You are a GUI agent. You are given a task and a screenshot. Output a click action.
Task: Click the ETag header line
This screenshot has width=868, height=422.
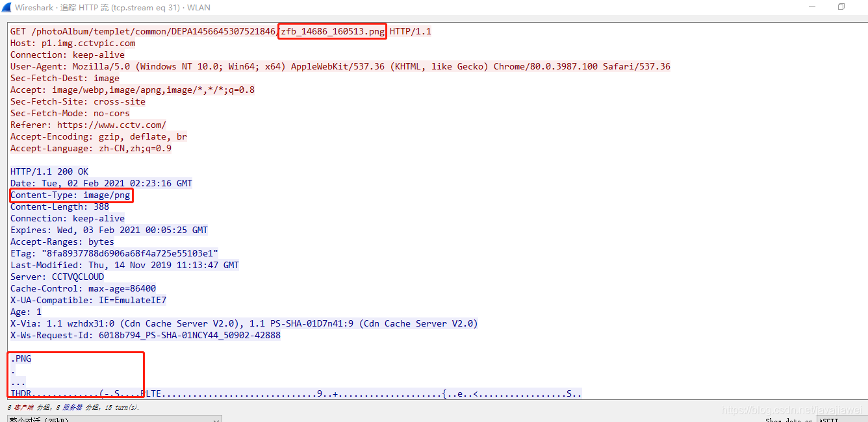[x=114, y=253]
